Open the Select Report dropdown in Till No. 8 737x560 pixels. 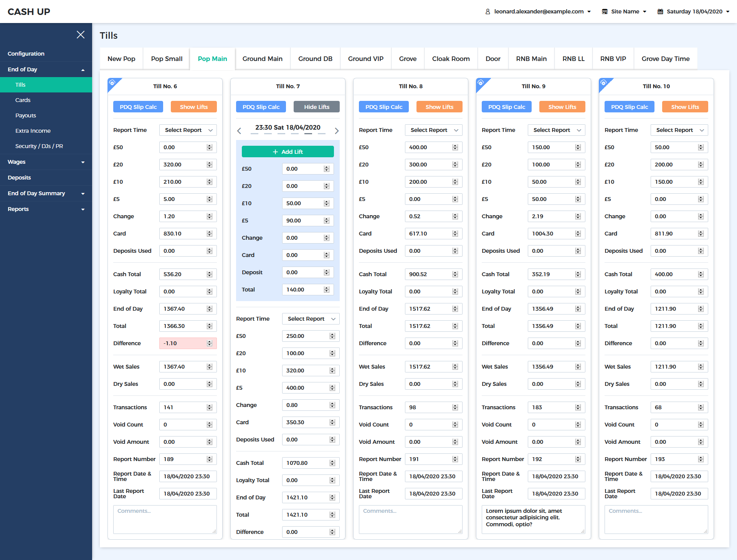433,130
